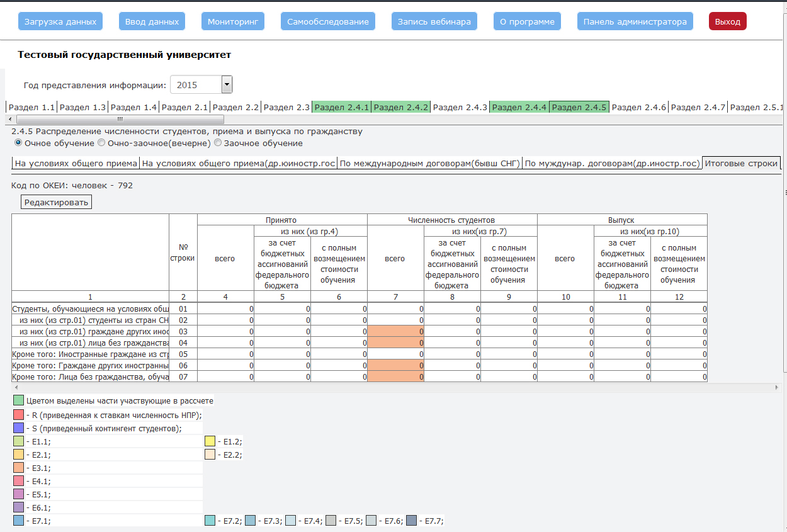787x532 pixels.
Task: Select the "Очное обучение" radio button
Action: [18, 143]
